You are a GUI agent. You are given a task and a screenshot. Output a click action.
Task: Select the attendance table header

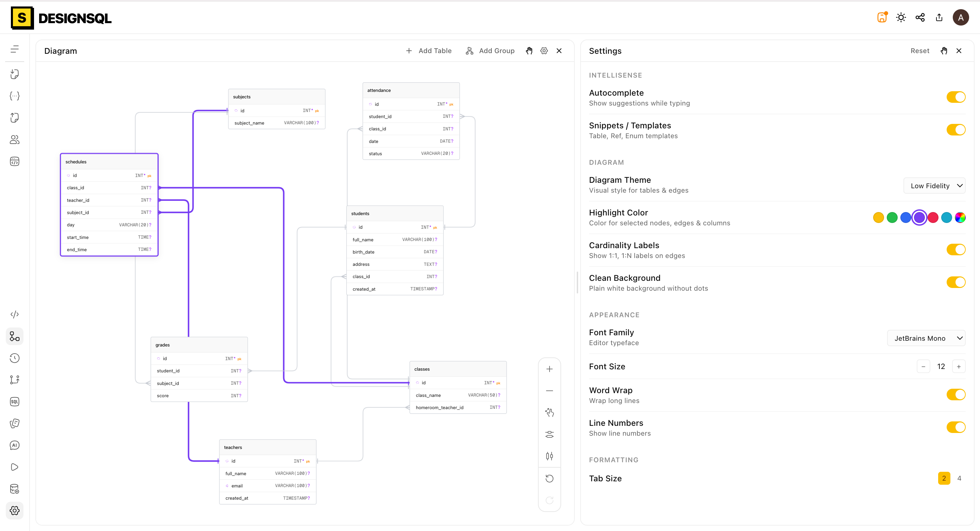(x=411, y=90)
